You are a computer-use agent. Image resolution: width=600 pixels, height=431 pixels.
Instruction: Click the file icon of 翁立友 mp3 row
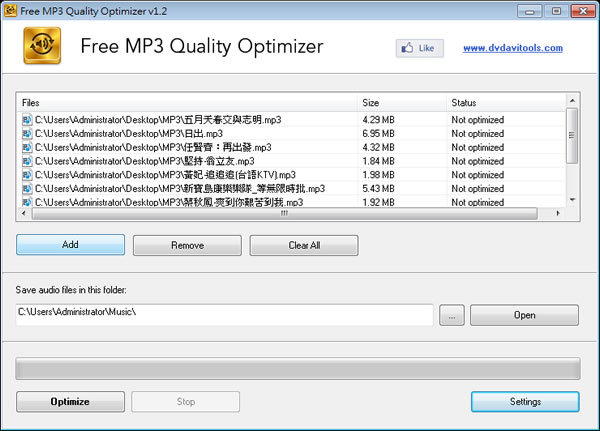click(27, 161)
